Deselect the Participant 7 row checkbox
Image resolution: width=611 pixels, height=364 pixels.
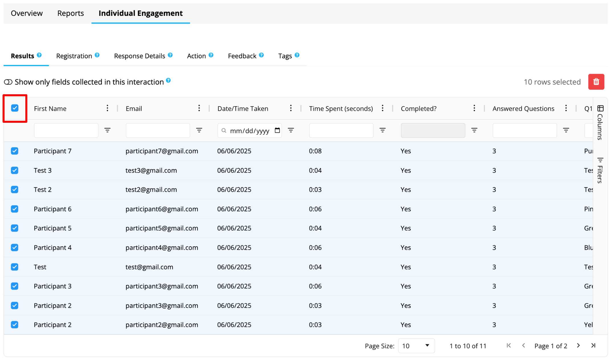tap(15, 151)
